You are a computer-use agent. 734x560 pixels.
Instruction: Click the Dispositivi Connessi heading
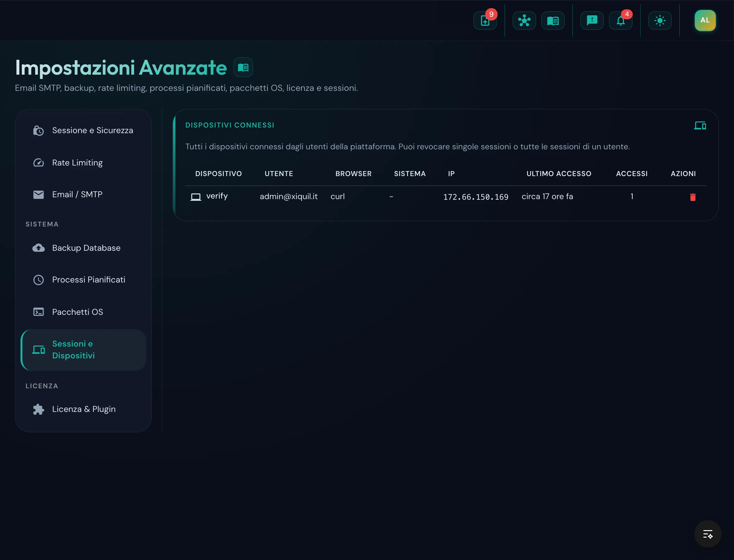(230, 125)
